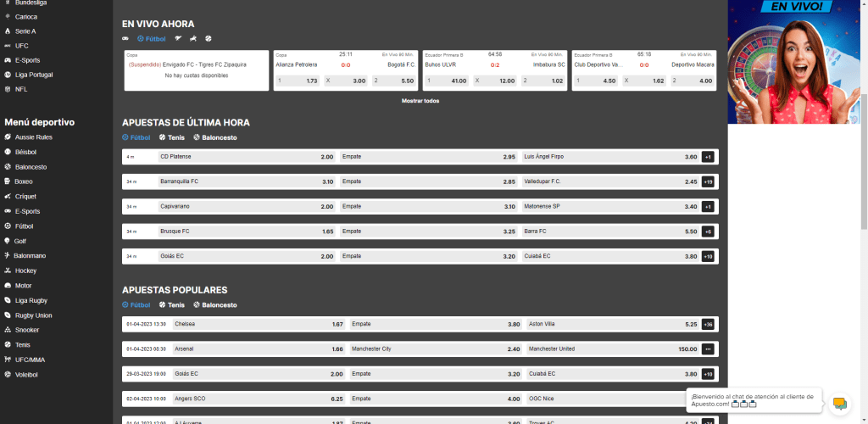This screenshot has width=868, height=424.
Task: Click the gamepad icon under En Vivo Ahora
Action: click(x=126, y=38)
